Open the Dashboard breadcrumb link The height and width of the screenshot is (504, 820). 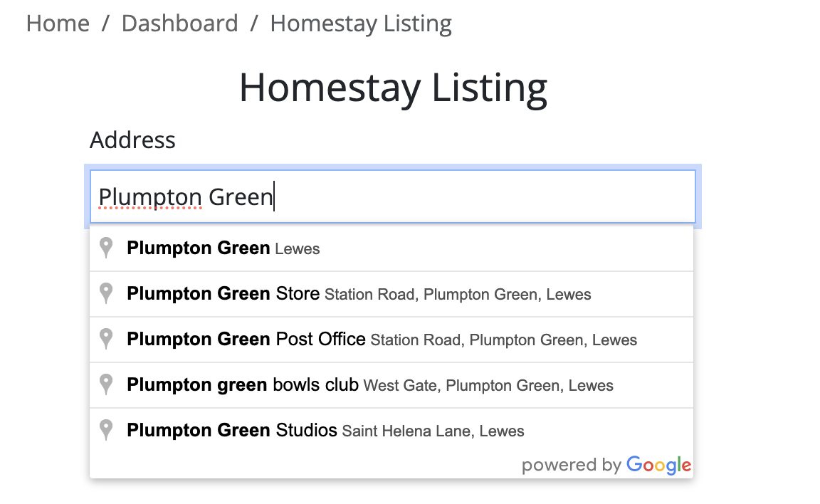tap(179, 23)
